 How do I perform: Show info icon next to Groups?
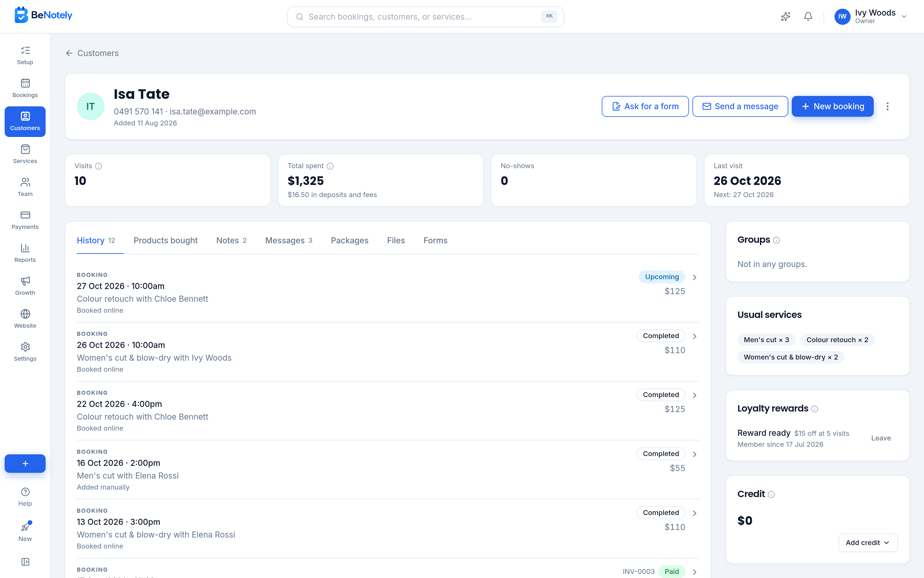pyautogui.click(x=776, y=240)
